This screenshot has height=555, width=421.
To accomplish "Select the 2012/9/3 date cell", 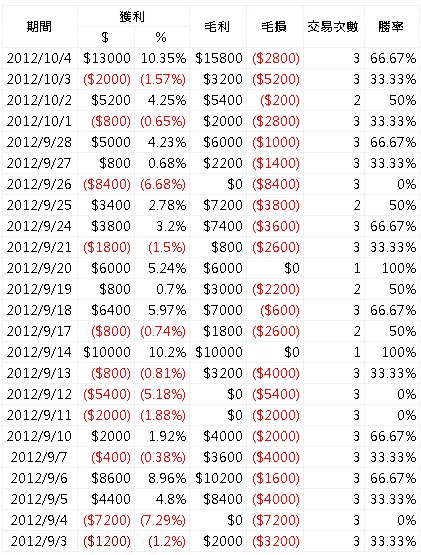I will (x=39, y=542).
